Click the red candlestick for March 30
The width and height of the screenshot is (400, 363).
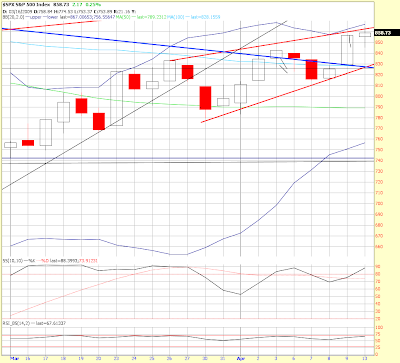tap(205, 98)
